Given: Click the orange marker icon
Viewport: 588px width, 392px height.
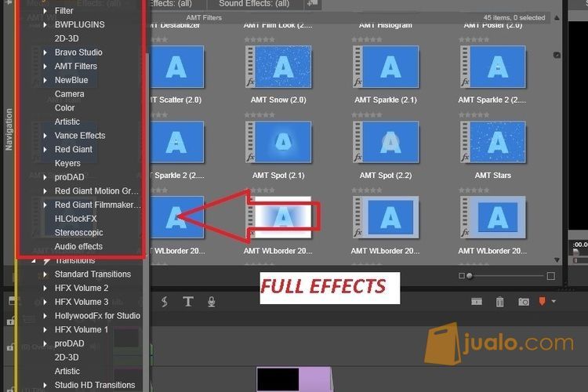Looking at the screenshot, I should tap(543, 301).
